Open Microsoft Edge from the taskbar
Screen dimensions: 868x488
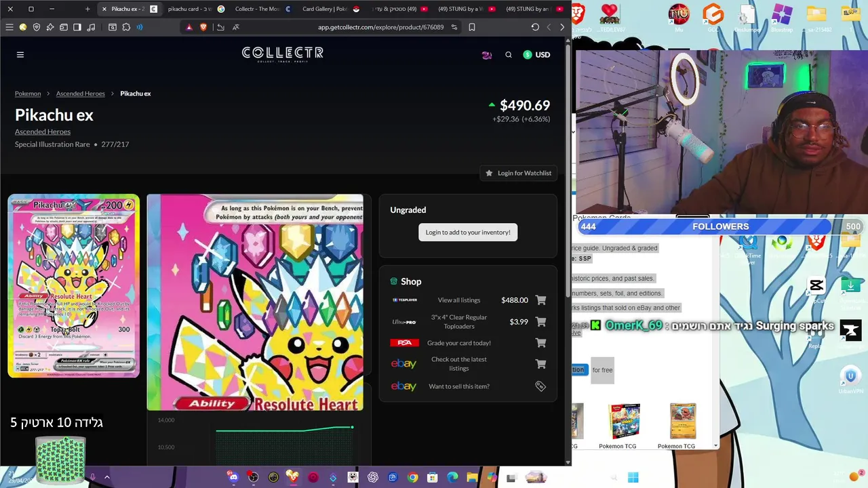(x=452, y=478)
